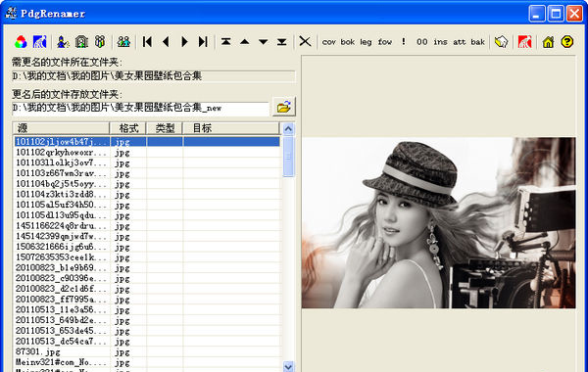The image size is (588, 372).
Task: Click the RGB color balls icon
Action: [21, 41]
